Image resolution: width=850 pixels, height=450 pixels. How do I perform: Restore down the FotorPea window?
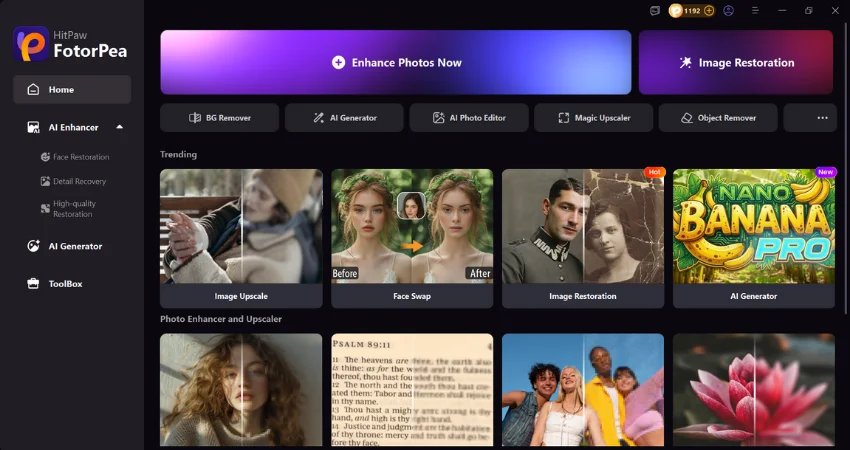(809, 10)
